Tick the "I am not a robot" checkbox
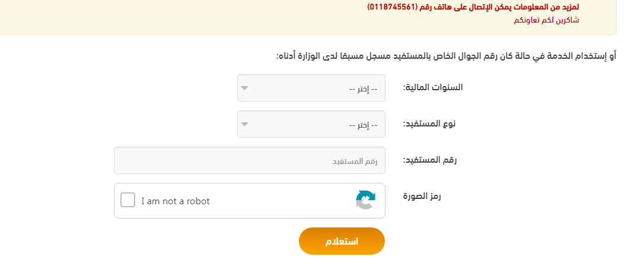 [127, 200]
